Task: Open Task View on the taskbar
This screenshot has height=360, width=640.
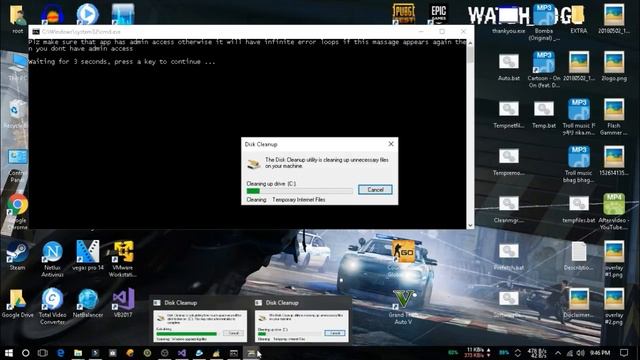Action: (x=42, y=353)
